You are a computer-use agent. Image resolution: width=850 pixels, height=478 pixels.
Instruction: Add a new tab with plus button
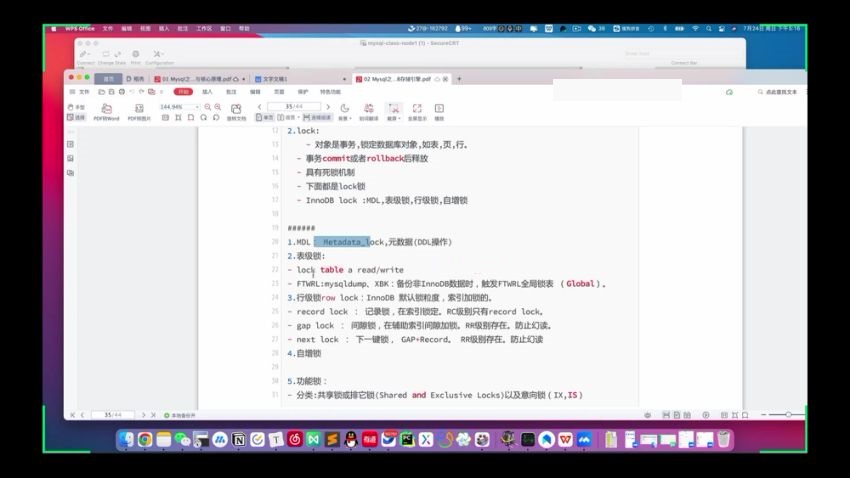pos(459,79)
